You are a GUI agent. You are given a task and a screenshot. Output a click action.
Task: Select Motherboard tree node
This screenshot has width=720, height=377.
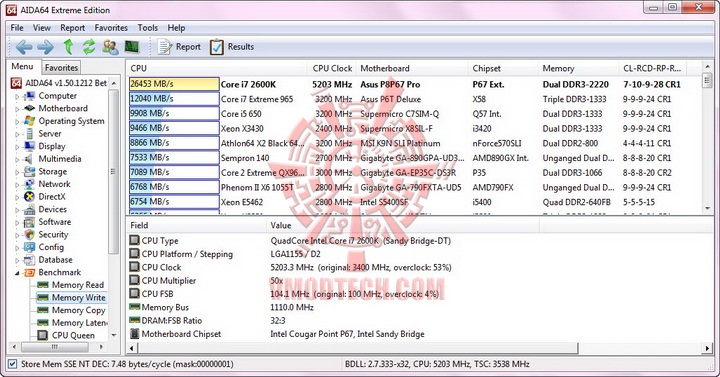click(63, 108)
